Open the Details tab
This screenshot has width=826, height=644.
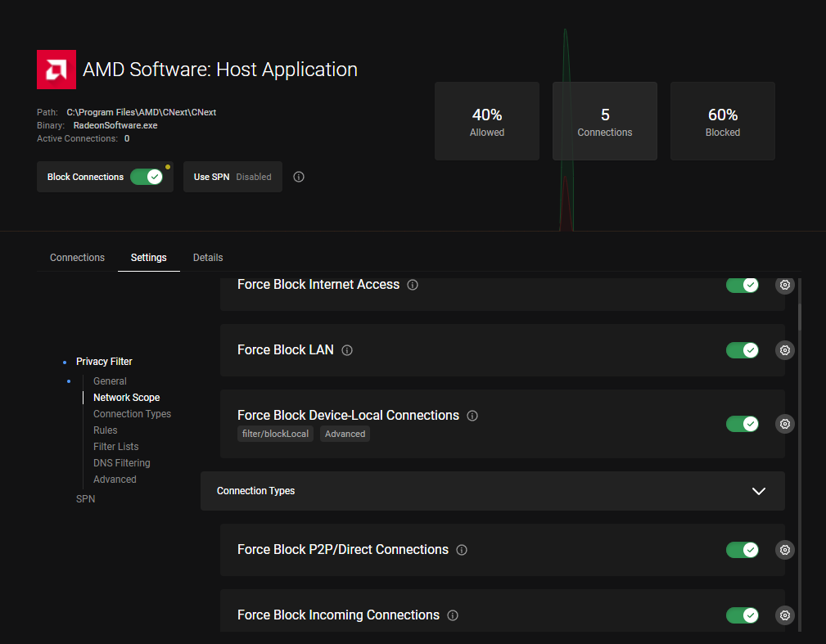pyautogui.click(x=207, y=257)
